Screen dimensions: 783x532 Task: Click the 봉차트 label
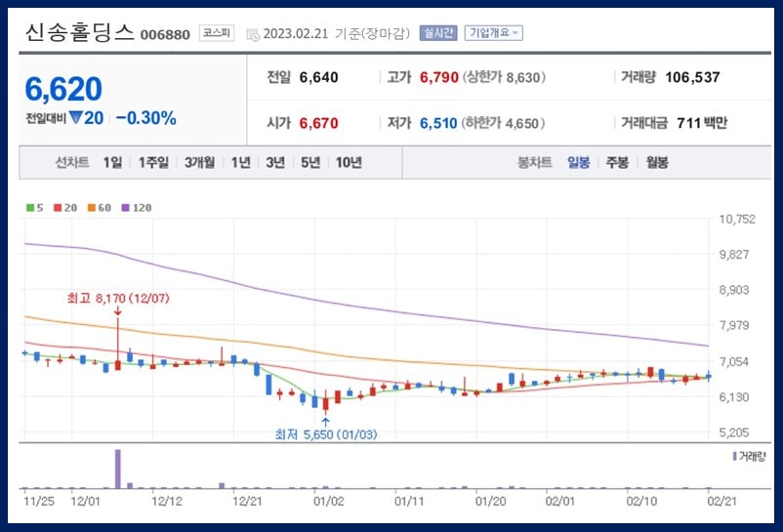pos(534,163)
